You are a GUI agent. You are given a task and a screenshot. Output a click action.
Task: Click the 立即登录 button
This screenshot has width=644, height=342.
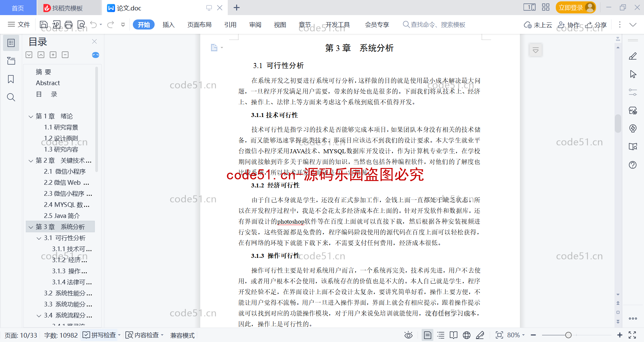[x=576, y=7]
